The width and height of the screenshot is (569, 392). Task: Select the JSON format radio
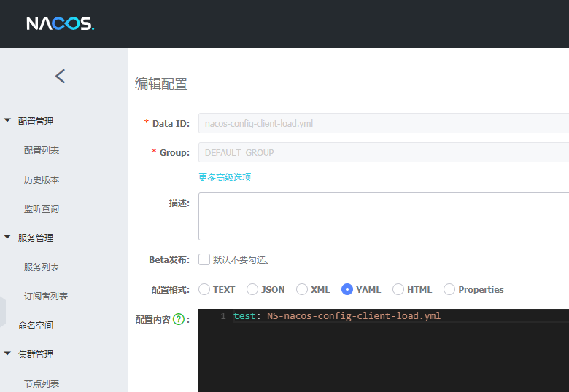pos(252,289)
